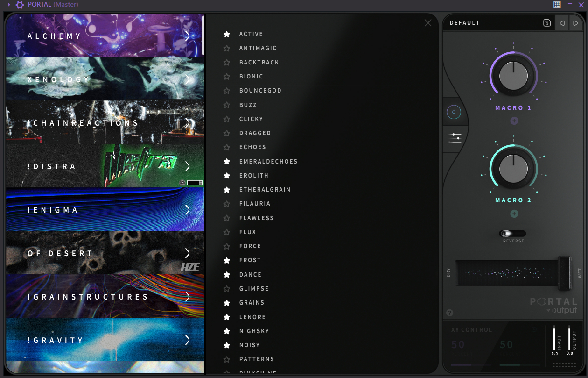
Task: Click the preset bank list scrollbar
Action: click(x=203, y=35)
